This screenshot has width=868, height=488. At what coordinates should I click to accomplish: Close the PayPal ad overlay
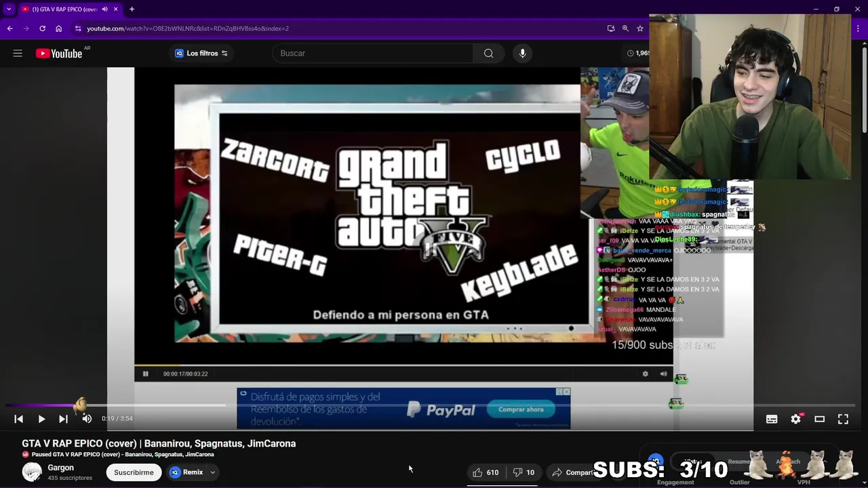[566, 392]
